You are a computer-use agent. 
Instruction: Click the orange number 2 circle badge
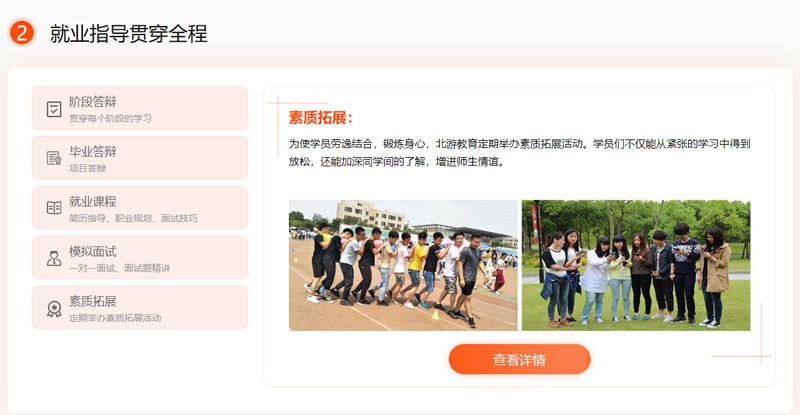(x=21, y=33)
